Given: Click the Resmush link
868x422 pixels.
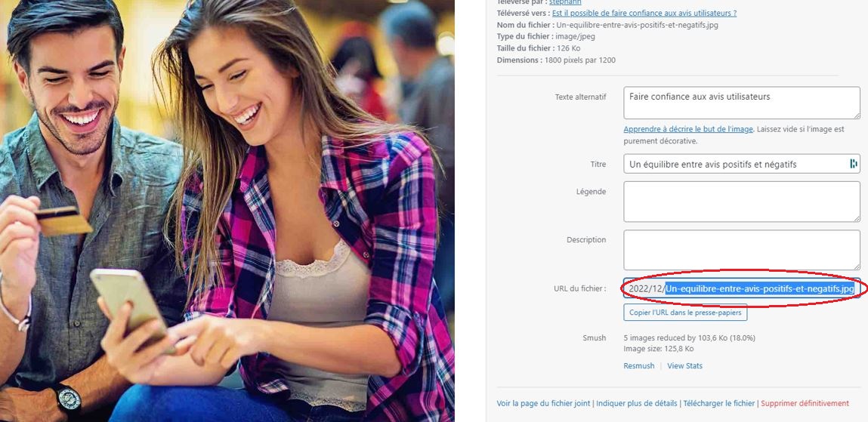Looking at the screenshot, I should (639, 365).
